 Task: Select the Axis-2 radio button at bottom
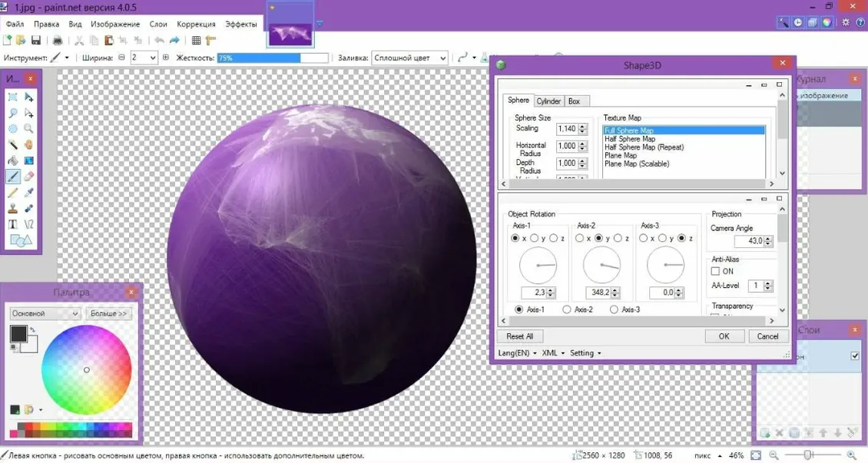coord(567,309)
